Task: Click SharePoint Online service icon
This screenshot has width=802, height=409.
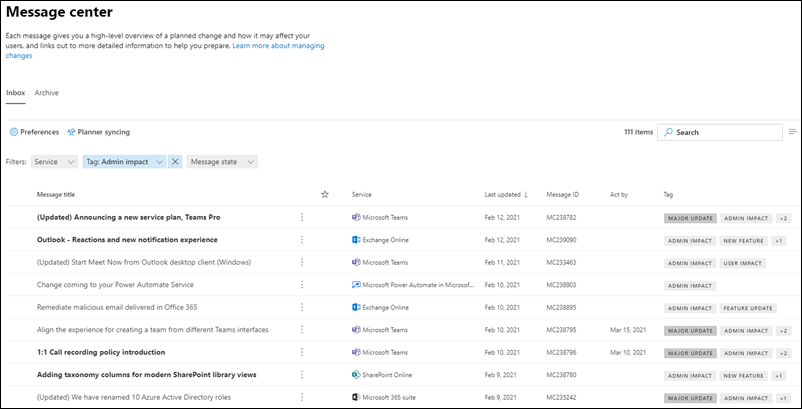Action: (356, 375)
